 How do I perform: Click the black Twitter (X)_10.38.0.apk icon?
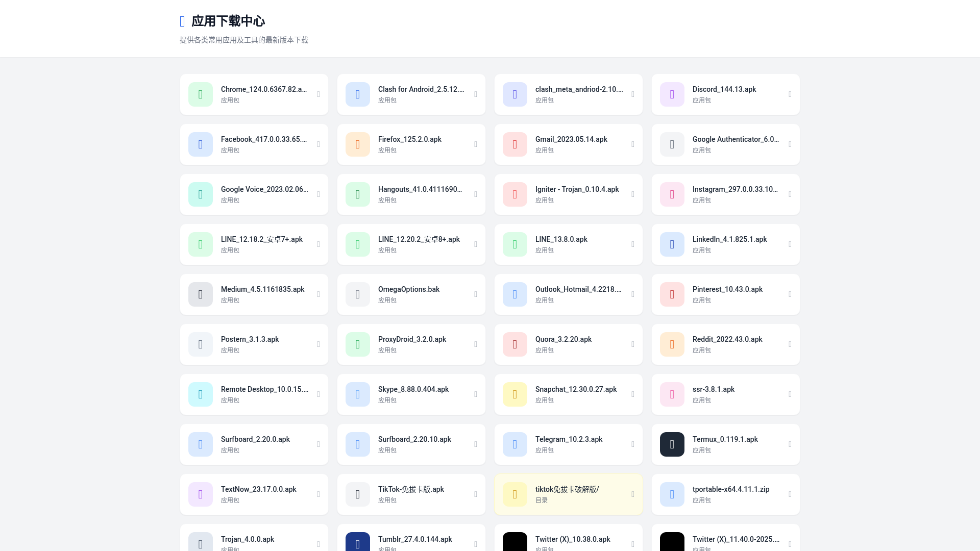(515, 542)
